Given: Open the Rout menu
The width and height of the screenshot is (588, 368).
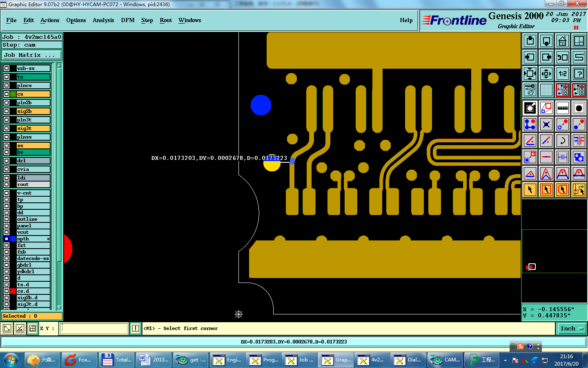Looking at the screenshot, I should [x=166, y=20].
